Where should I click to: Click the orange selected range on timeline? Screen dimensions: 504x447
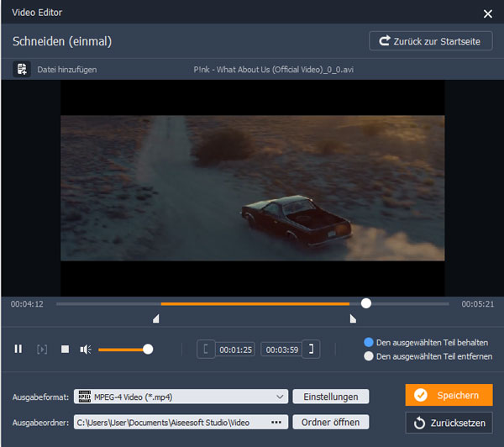pos(255,303)
